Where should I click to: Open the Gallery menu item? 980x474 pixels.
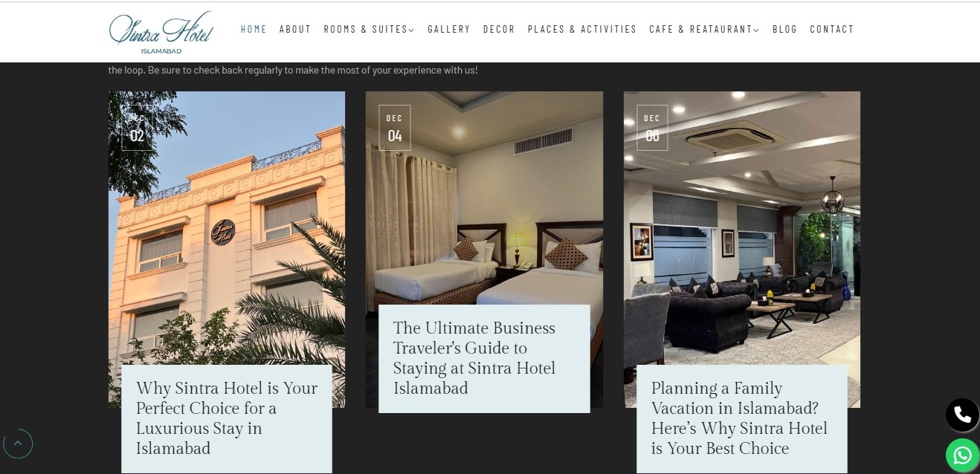pyautogui.click(x=449, y=29)
